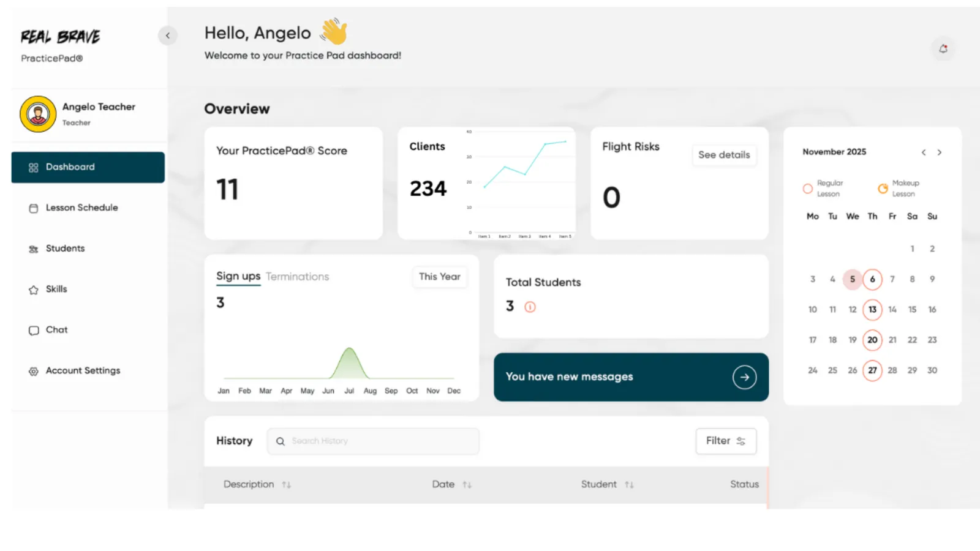
Task: Go to the previous month in the calendar
Action: point(924,152)
